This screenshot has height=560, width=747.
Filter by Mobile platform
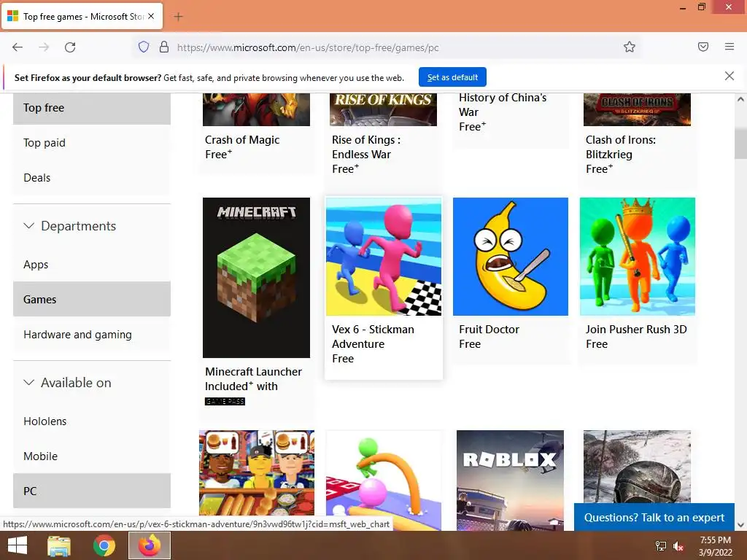92,456
